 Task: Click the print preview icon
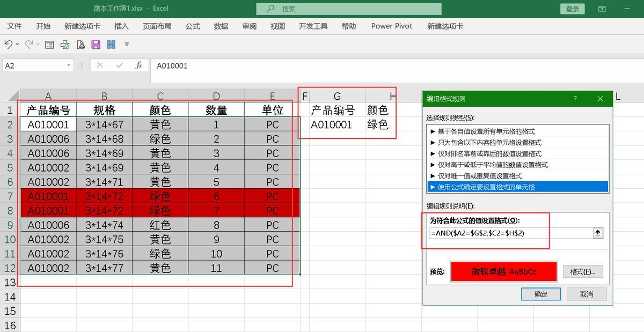[80, 45]
